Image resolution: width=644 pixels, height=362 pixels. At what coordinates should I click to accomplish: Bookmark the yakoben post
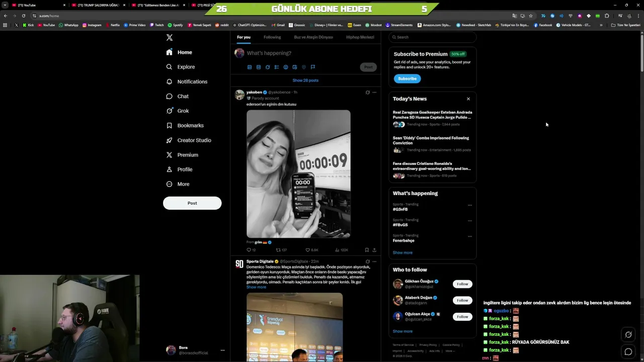pyautogui.click(x=367, y=250)
